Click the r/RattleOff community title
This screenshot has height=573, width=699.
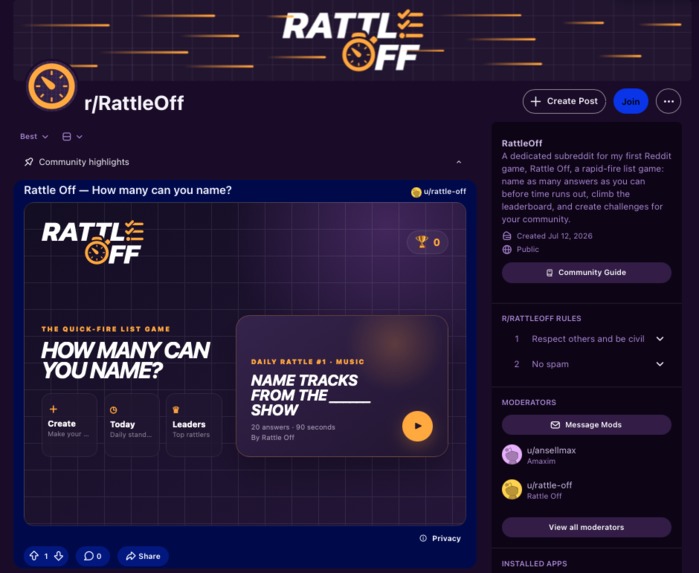pos(134,103)
